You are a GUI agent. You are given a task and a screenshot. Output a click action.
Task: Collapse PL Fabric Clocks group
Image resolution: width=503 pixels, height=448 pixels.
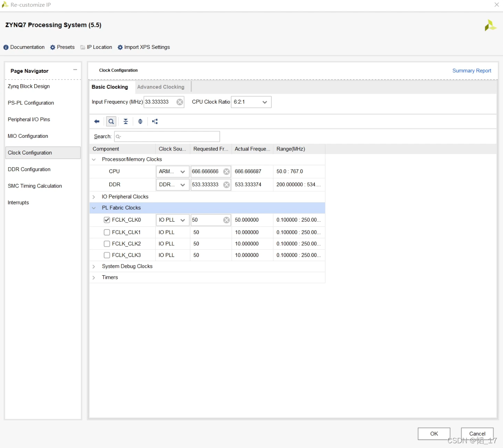[x=94, y=208]
